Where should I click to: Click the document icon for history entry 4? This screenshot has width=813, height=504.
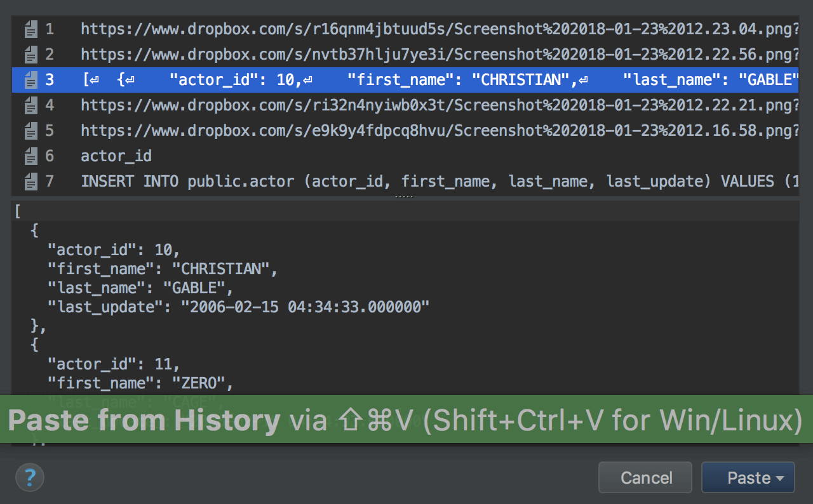(30, 105)
